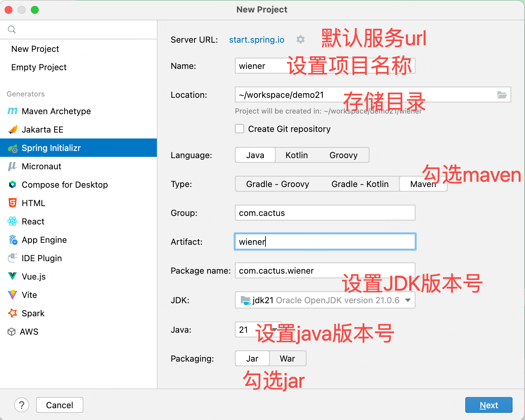Open start.spring.io server link
This screenshot has width=525, height=420.
(x=257, y=40)
